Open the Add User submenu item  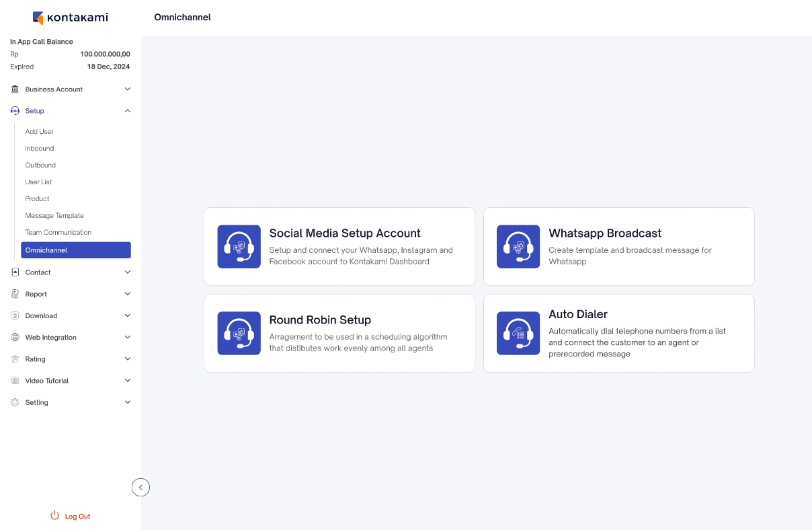click(x=40, y=132)
